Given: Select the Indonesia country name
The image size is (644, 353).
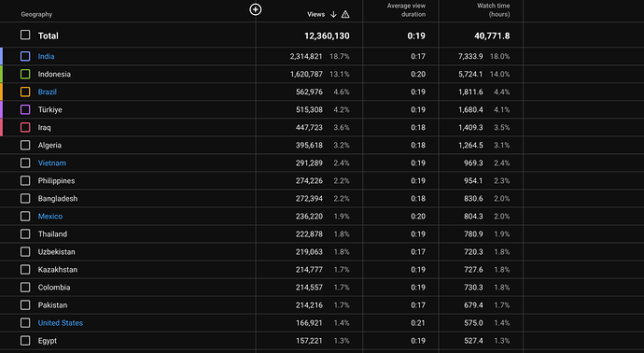Looking at the screenshot, I should click(54, 74).
